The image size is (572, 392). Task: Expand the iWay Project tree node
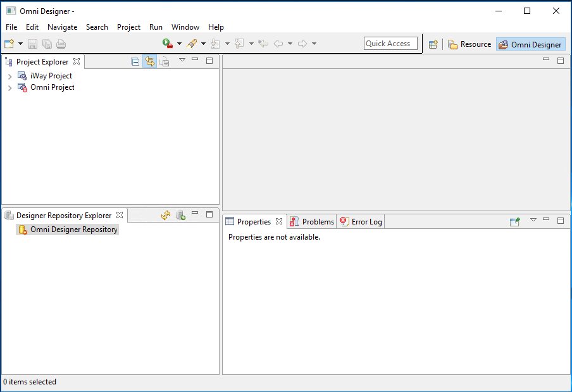point(10,77)
